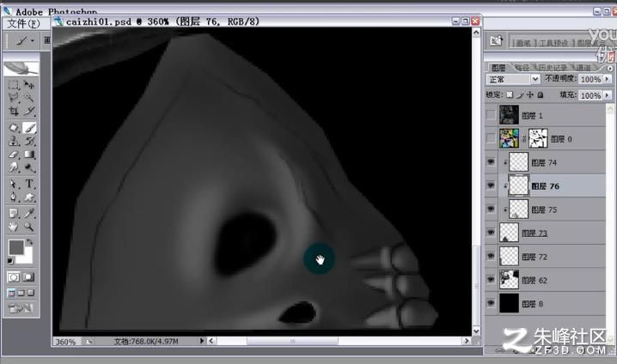Image resolution: width=617 pixels, height=364 pixels.
Task: Select the Clone Stamp tool
Action: pyautogui.click(x=14, y=141)
